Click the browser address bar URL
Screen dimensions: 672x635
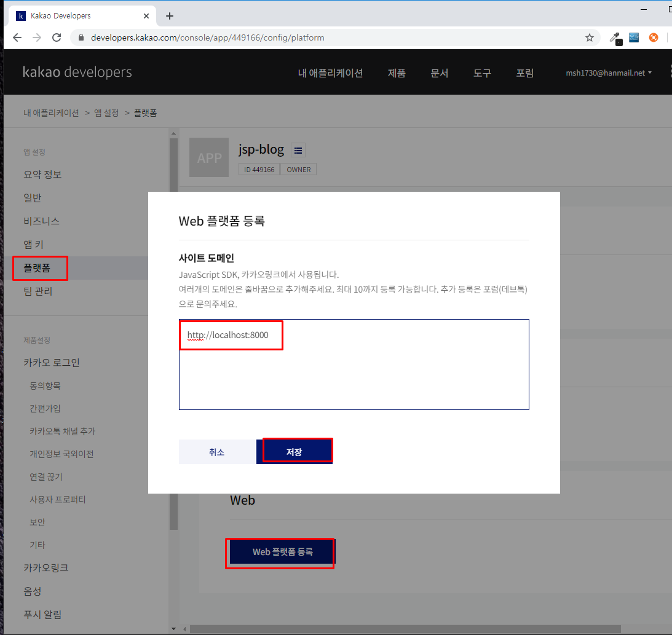point(207,37)
